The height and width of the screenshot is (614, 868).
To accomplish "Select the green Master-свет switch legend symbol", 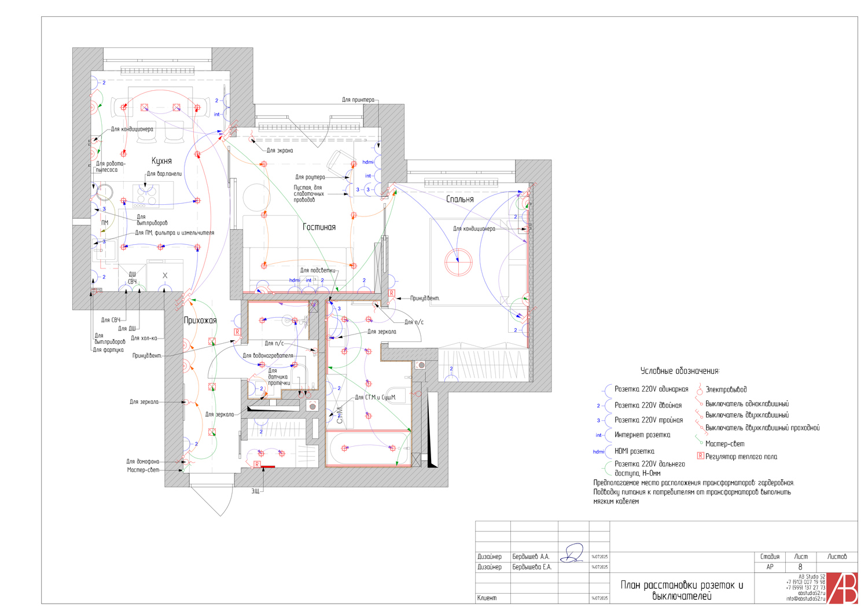I will (x=698, y=441).
